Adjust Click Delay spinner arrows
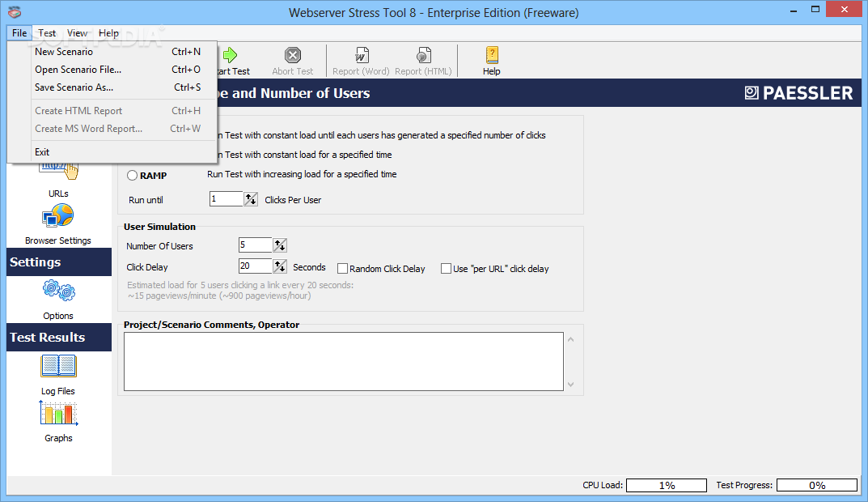Image resolution: width=868 pixels, height=502 pixels. [x=280, y=266]
